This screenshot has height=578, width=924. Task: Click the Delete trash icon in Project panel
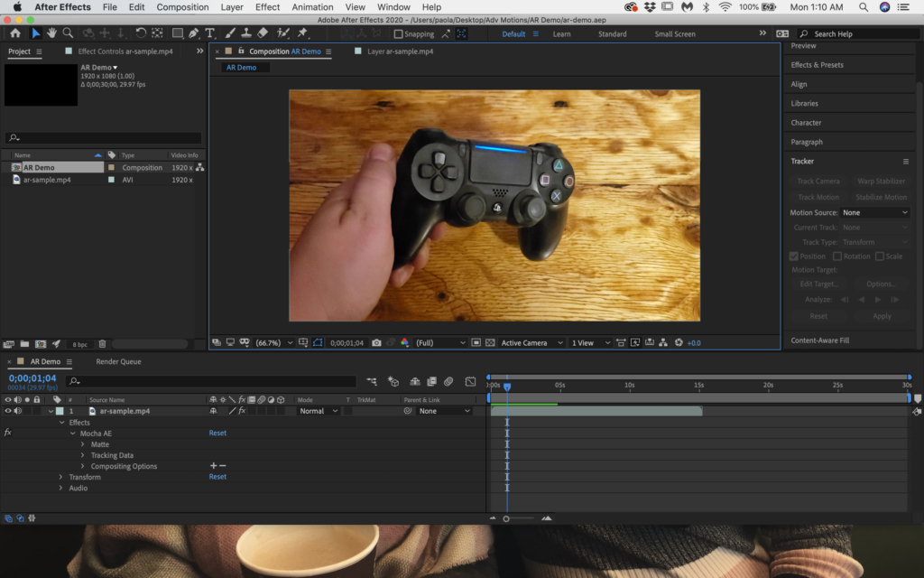pos(102,344)
